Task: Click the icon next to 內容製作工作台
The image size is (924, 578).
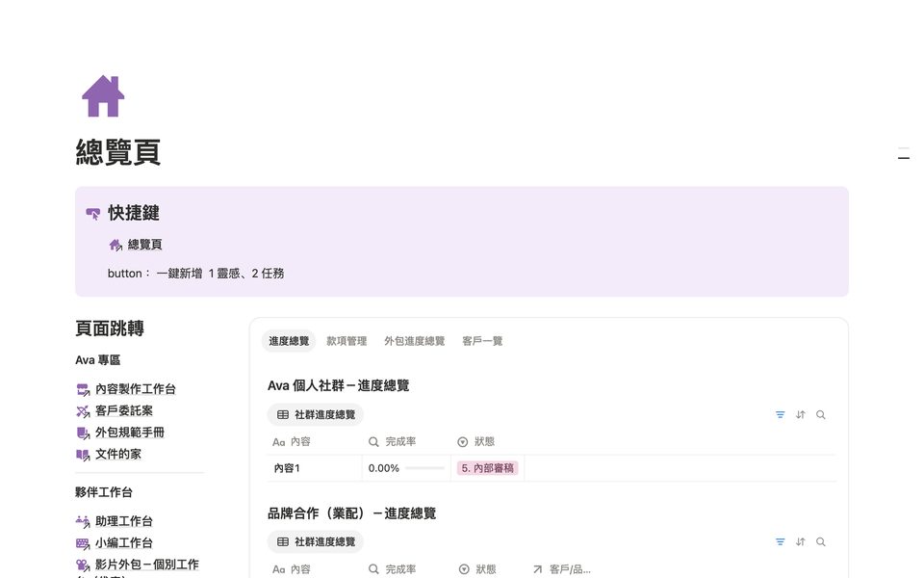Action: click(83, 389)
